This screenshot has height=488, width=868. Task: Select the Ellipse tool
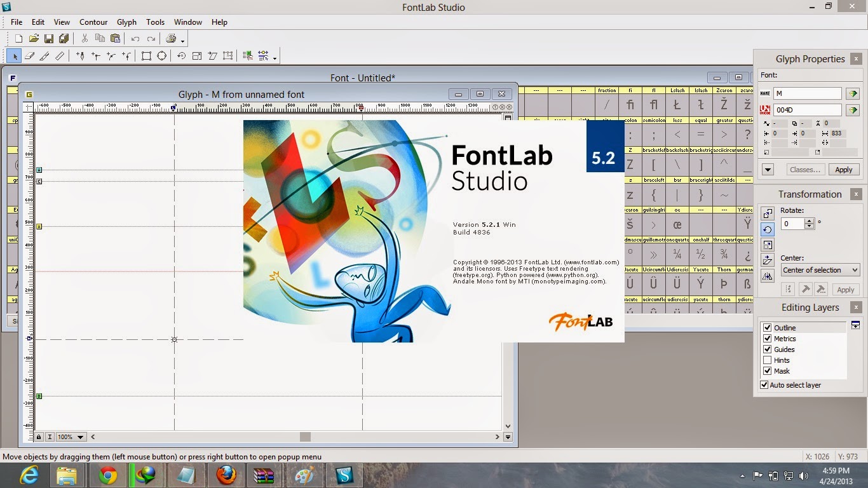[x=161, y=56]
